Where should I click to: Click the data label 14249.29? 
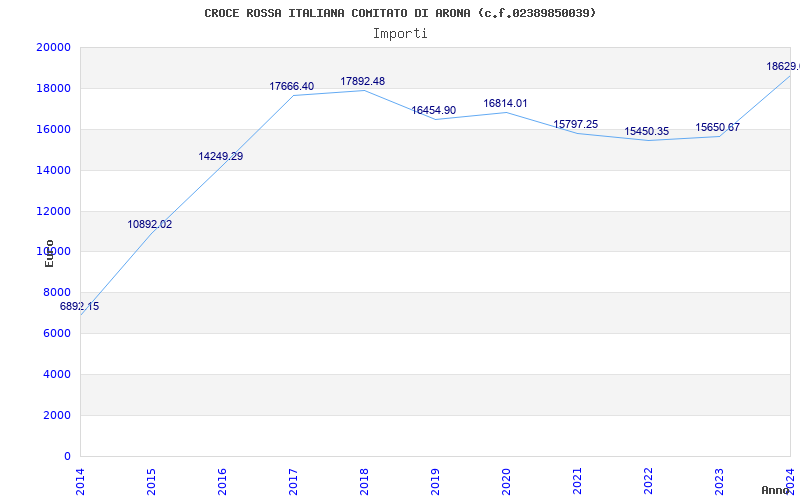pos(220,156)
